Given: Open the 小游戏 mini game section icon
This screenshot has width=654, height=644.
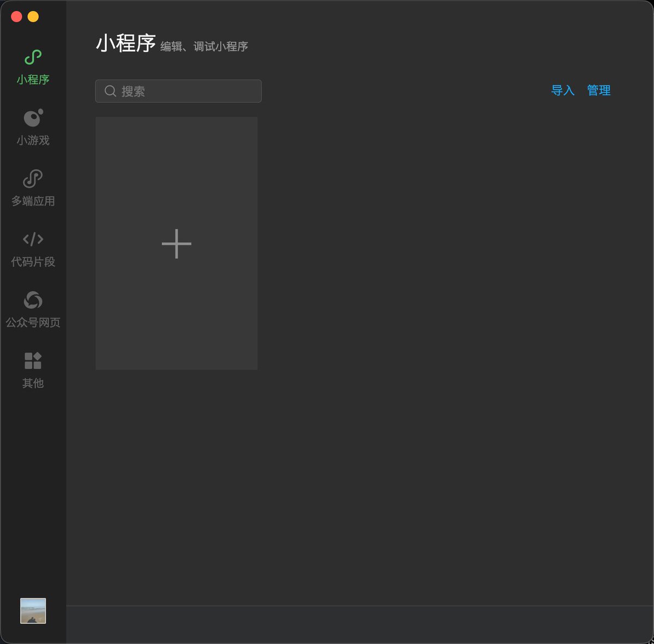Looking at the screenshot, I should coord(33,118).
